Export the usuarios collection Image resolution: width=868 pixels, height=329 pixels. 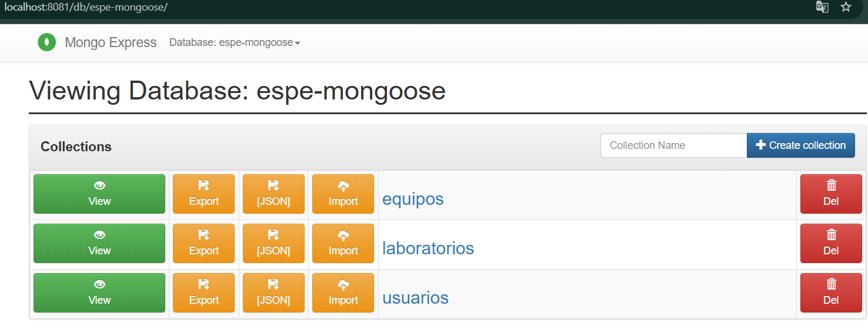204,293
